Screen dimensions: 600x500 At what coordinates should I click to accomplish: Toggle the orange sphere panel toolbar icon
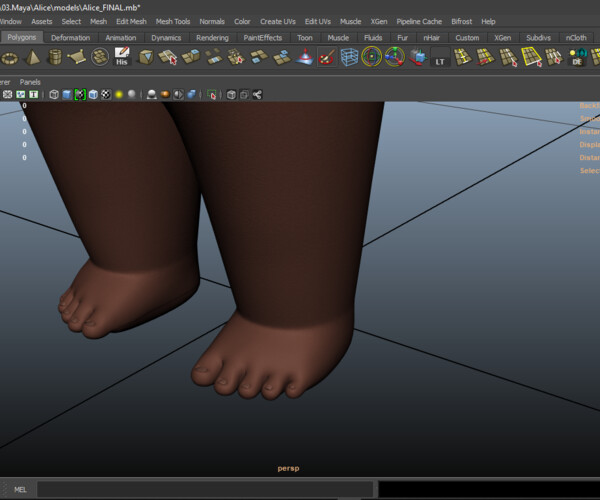pyautogui.click(x=165, y=94)
